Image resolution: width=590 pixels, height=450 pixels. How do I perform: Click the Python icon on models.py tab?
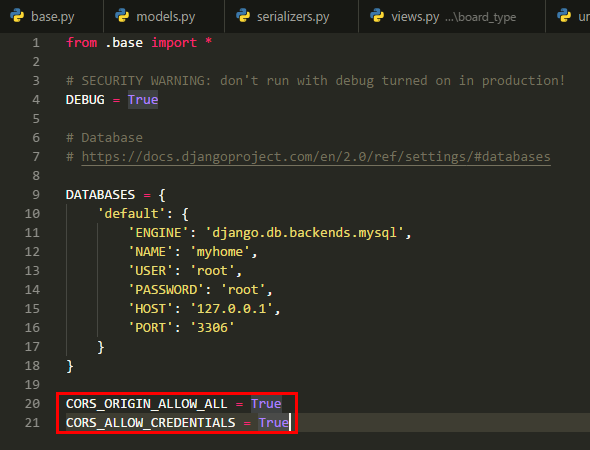click(122, 16)
